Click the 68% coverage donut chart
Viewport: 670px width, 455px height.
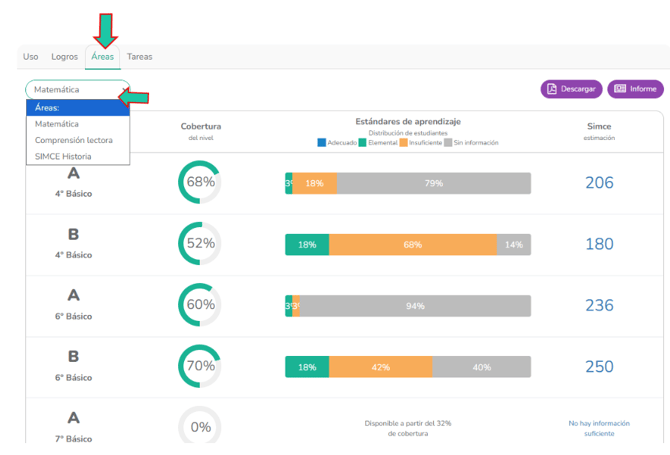200,182
